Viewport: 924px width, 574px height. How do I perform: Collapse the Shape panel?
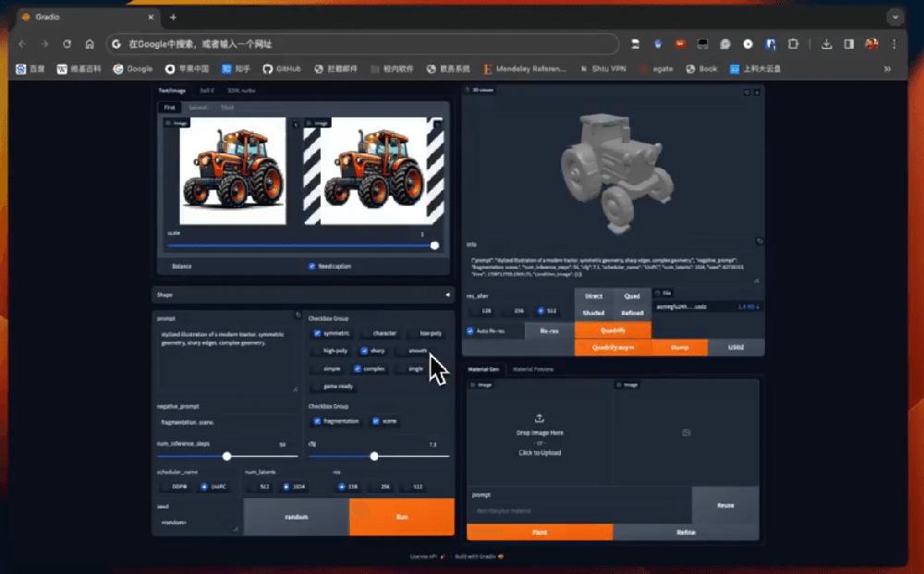pyautogui.click(x=450, y=294)
